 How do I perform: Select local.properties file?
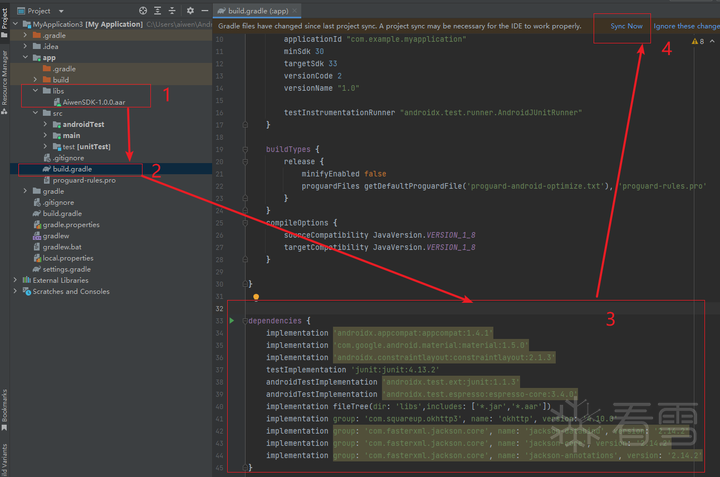(63, 258)
